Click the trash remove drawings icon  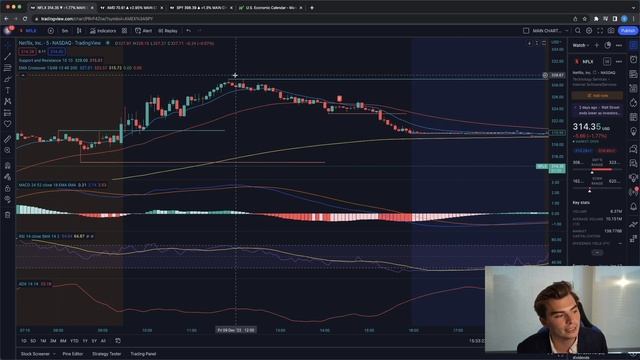tap(7, 215)
